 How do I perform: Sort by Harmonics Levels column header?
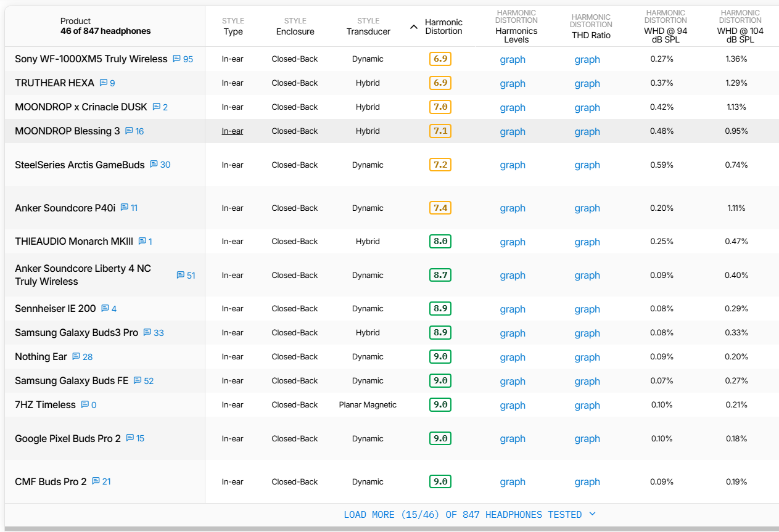pos(516,27)
